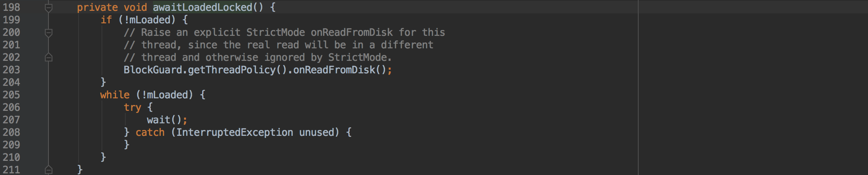This screenshot has width=868, height=175.
Task: Click line number 198 in the gutter
Action: pyautogui.click(x=11, y=7)
